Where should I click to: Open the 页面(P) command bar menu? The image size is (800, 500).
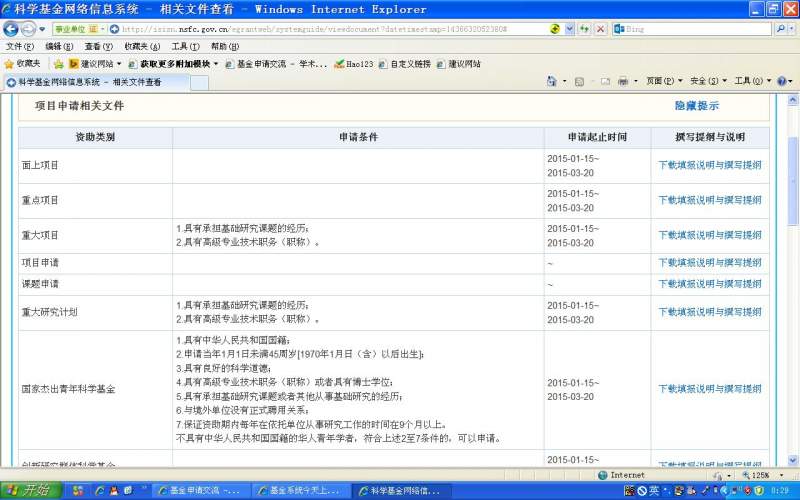tap(664, 81)
